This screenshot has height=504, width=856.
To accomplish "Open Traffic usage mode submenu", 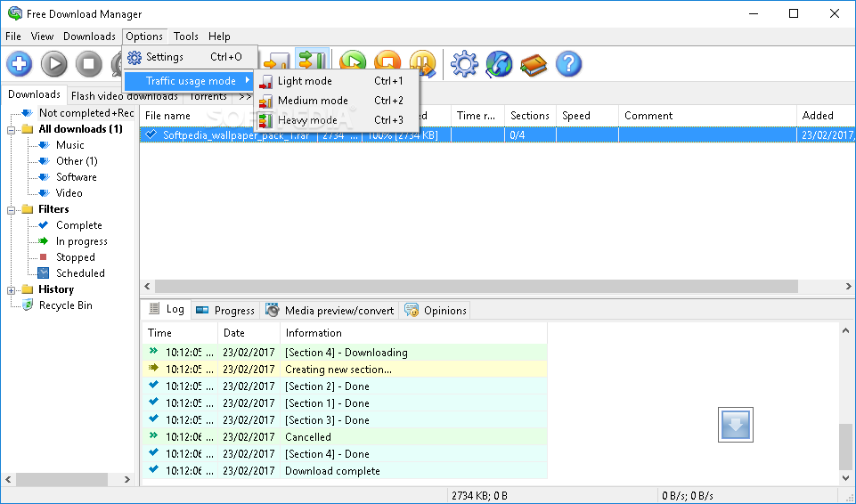I will tap(190, 81).
